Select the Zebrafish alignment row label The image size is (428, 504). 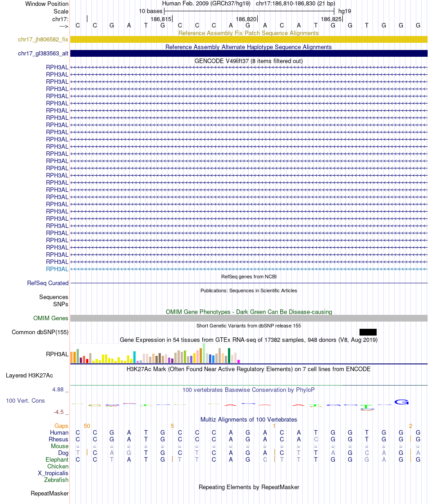pyautogui.click(x=56, y=480)
